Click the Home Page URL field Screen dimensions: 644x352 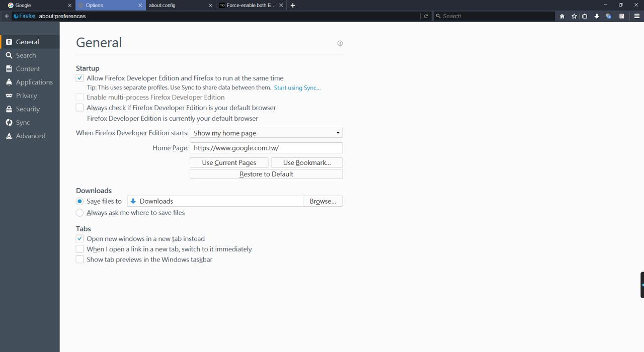coord(266,148)
